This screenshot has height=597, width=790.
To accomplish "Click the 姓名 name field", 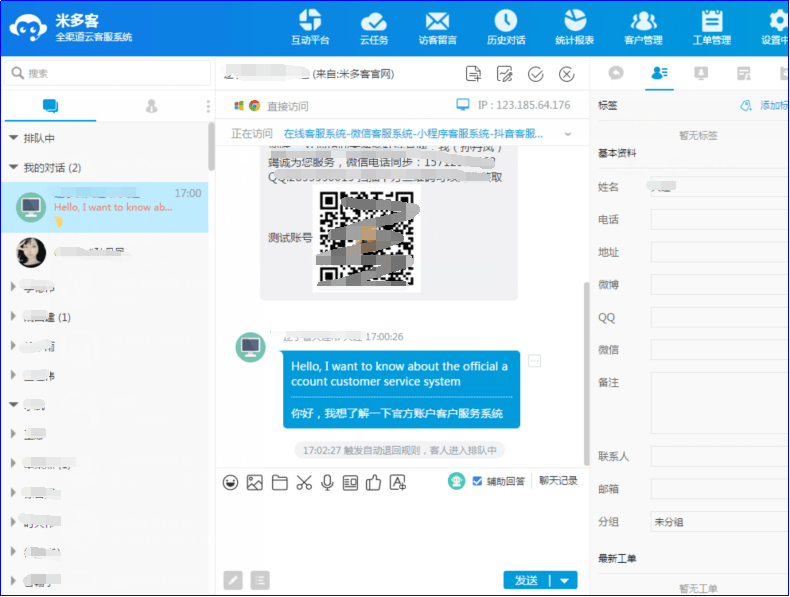I will tap(719, 186).
